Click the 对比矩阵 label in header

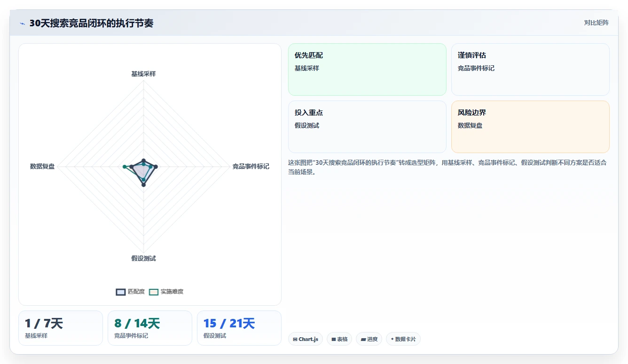pos(596,23)
